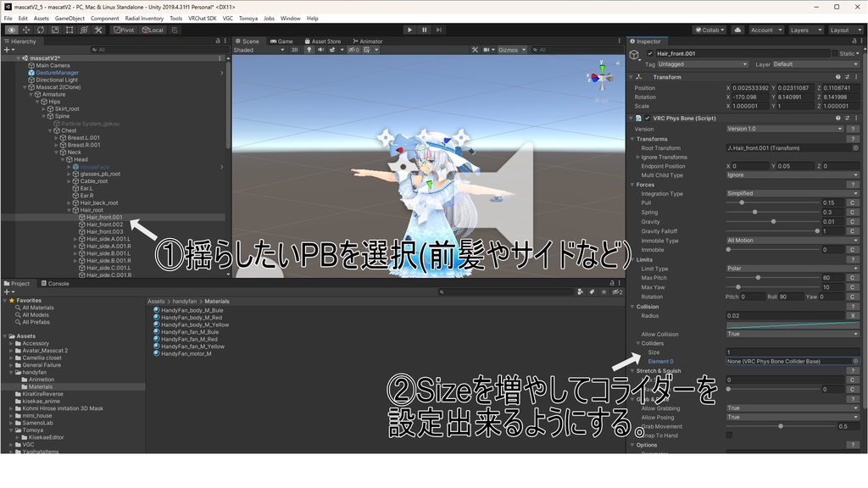Open the Account button

click(x=765, y=30)
